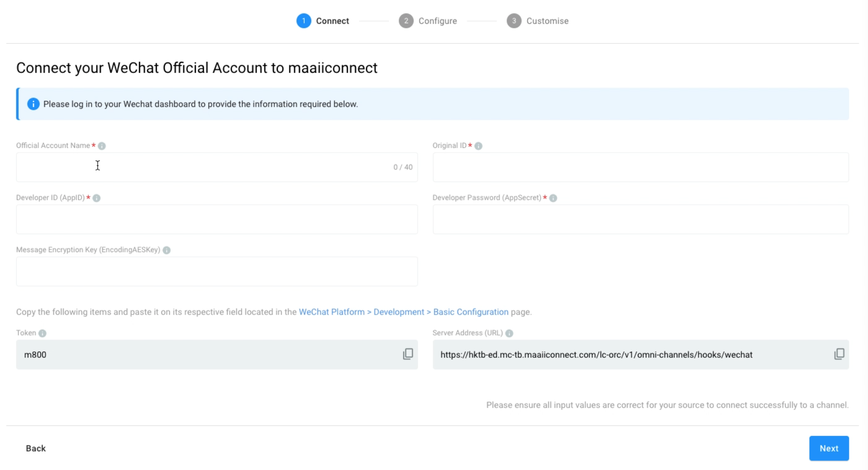Focus the Original ID field
868x470 pixels.
tap(641, 167)
